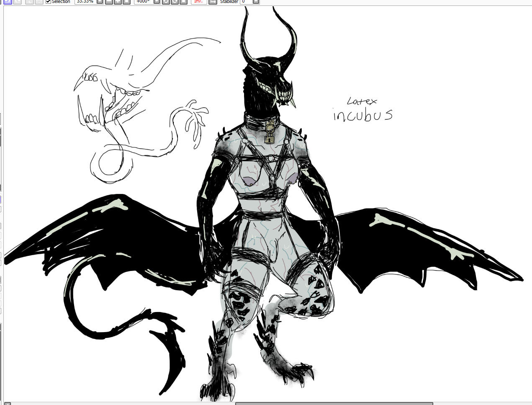The image size is (532, 405).
Task: Click the Inv. button
Action: [x=198, y=1]
